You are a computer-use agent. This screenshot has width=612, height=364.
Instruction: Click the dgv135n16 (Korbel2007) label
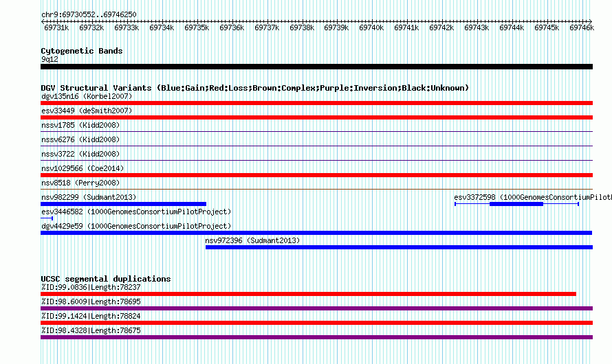[87, 96]
